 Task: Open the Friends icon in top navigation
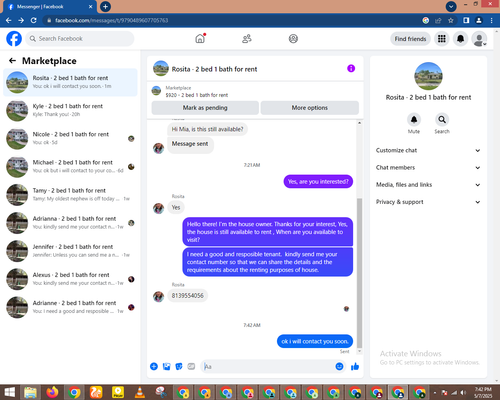pyautogui.click(x=247, y=39)
